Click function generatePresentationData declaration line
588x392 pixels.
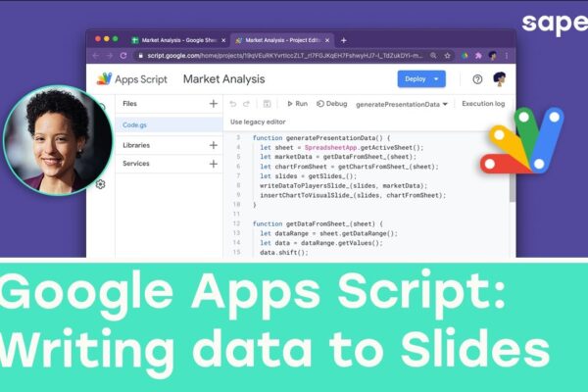point(321,138)
